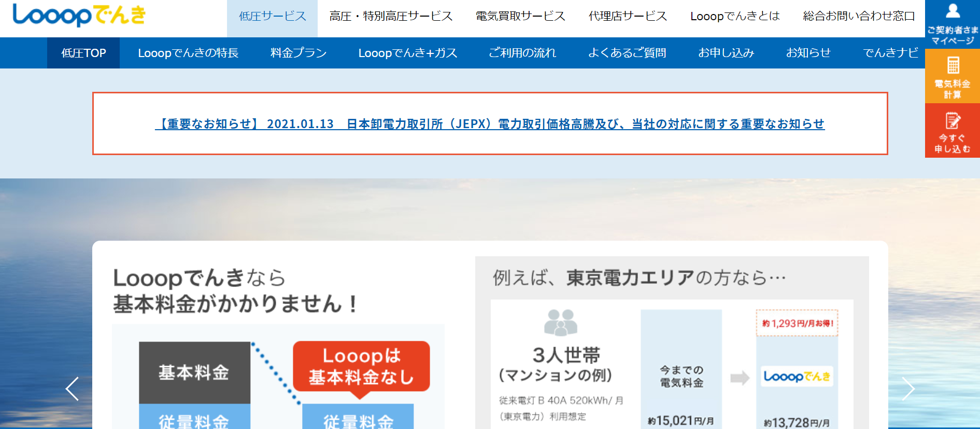Open Looopでんきとは page
Screen dimensions: 980x429
point(735,16)
